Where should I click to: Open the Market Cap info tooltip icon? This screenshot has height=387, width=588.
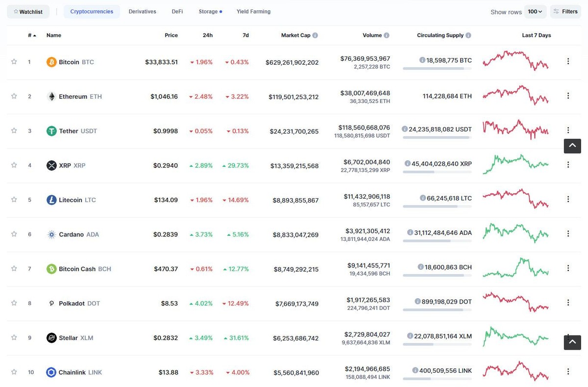click(x=316, y=35)
